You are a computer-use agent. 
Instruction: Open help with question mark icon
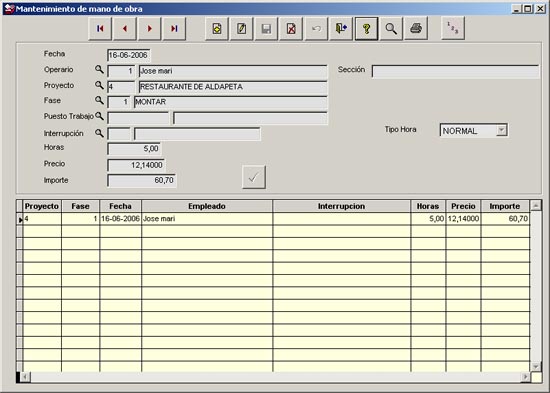click(x=366, y=29)
